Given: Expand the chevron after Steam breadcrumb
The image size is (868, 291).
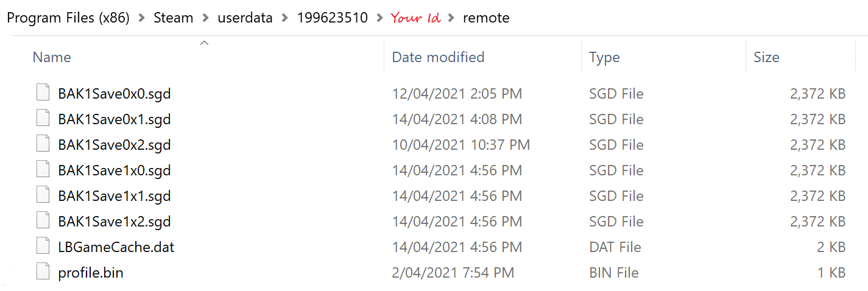Looking at the screenshot, I should [x=205, y=18].
